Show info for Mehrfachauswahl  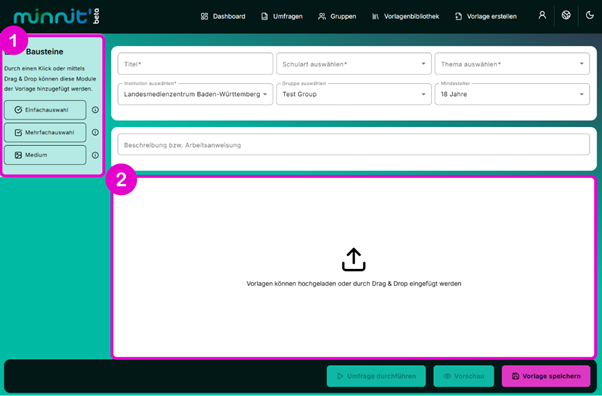[x=95, y=133]
